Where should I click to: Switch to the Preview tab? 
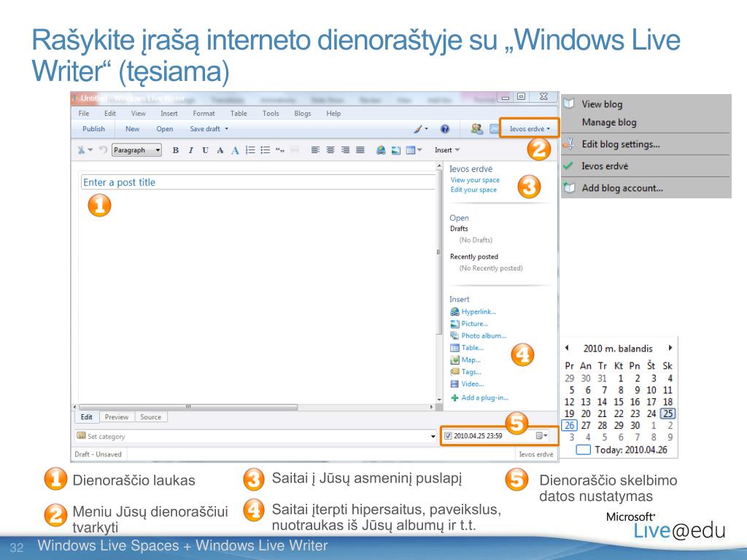click(x=117, y=417)
